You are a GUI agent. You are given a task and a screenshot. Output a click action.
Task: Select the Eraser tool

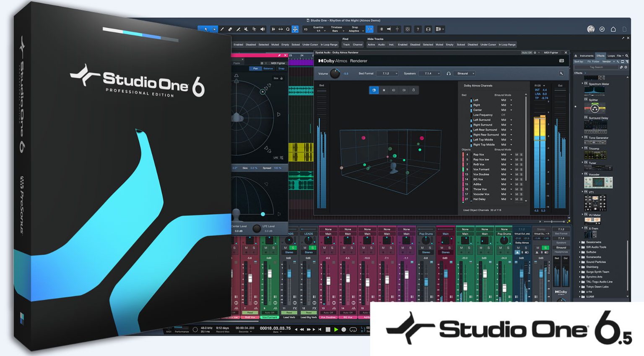pyautogui.click(x=230, y=29)
